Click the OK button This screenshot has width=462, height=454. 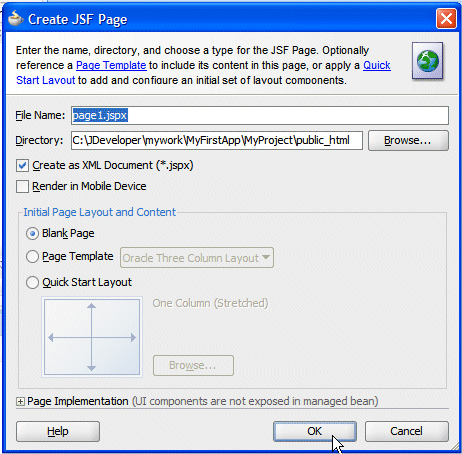click(315, 431)
